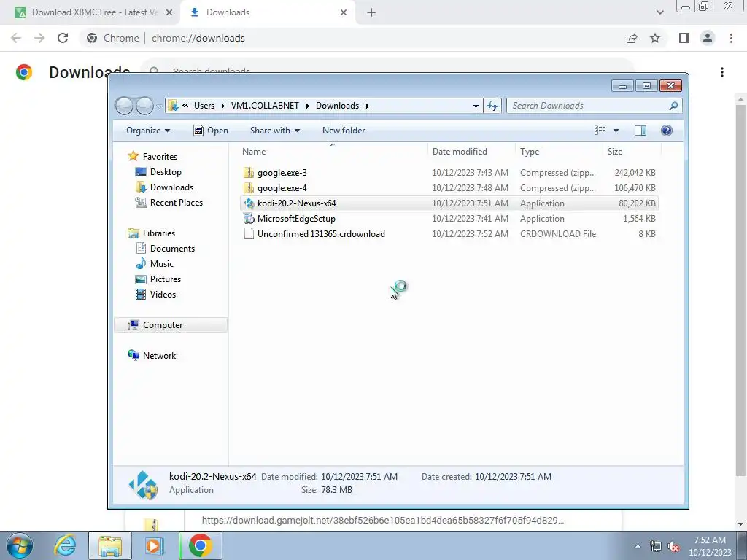Click the Open toolbar button
Image resolution: width=747 pixels, height=560 pixels.
pos(211,131)
